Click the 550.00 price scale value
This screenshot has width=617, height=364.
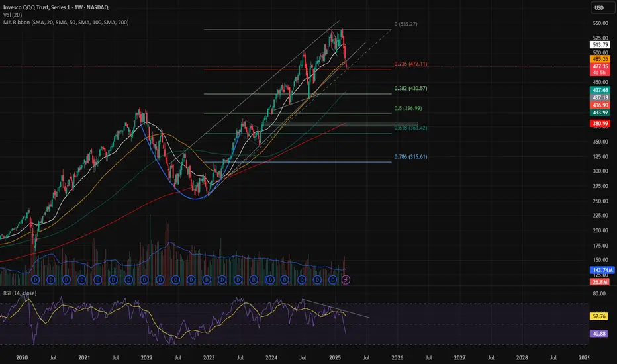click(600, 23)
